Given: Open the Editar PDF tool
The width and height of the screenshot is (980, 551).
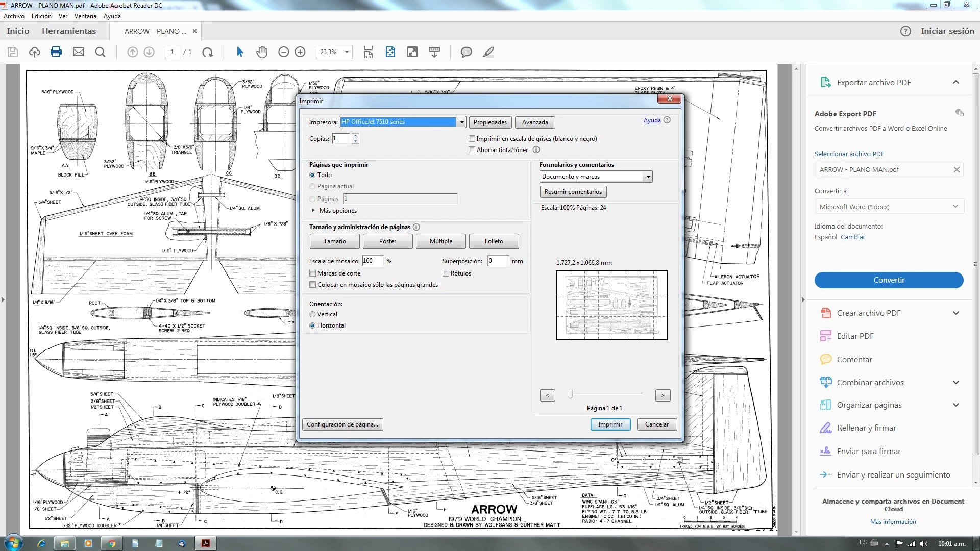Looking at the screenshot, I should pos(855,336).
